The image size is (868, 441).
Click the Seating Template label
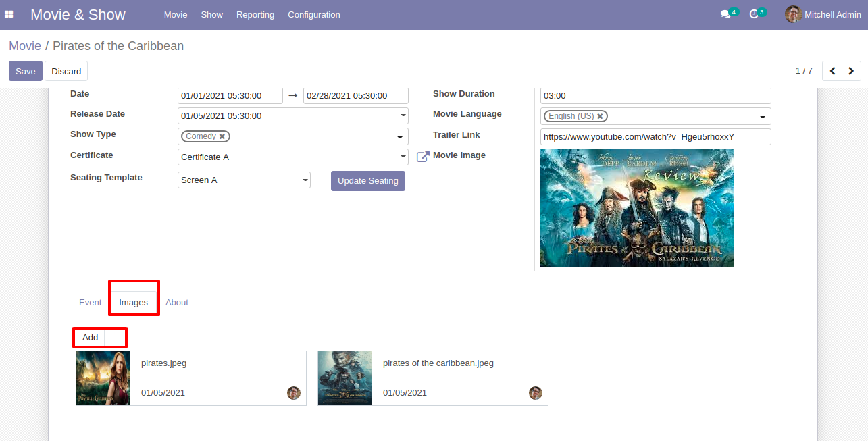pyautogui.click(x=106, y=178)
